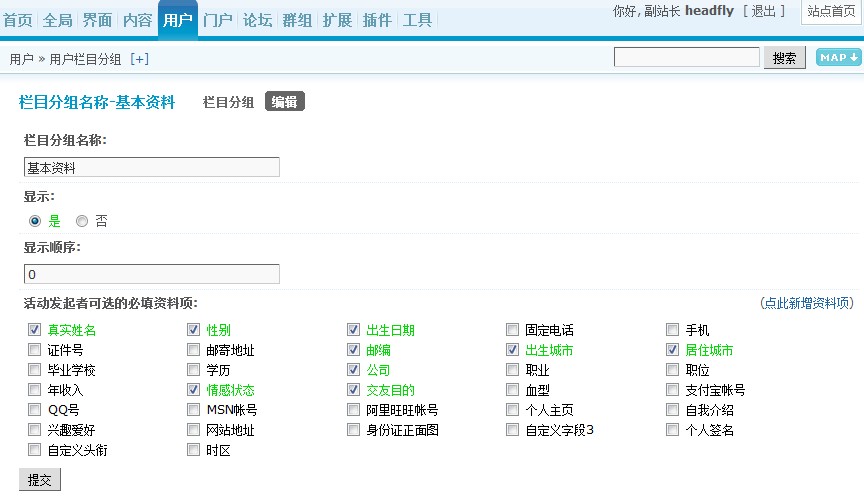Open the 扩展 tab
Image resolution: width=864 pixels, height=502 pixels.
tap(337, 20)
